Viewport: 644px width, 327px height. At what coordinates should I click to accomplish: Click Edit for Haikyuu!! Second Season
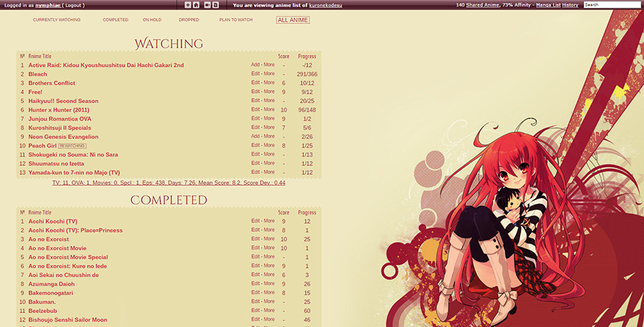point(255,101)
